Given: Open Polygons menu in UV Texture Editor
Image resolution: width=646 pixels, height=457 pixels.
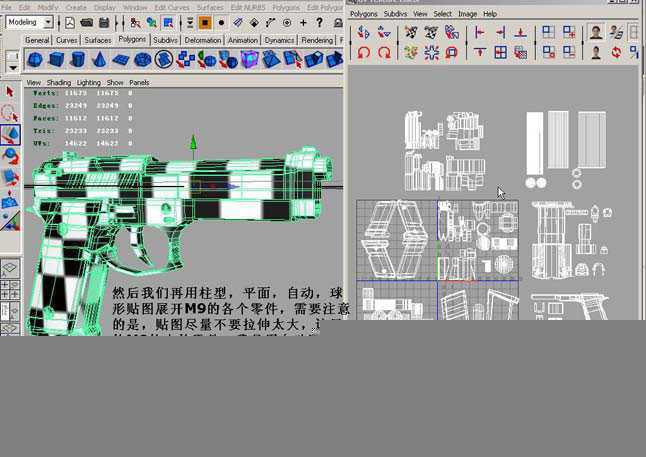Looking at the screenshot, I should click(363, 14).
